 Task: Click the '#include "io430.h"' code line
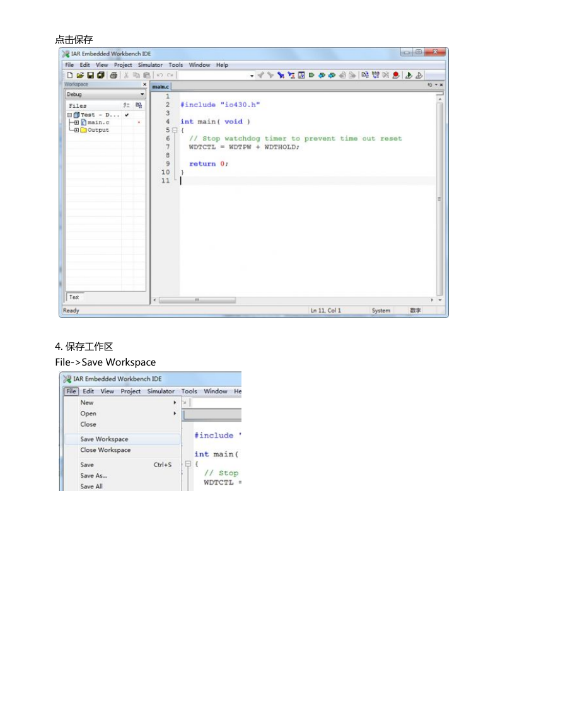coord(220,105)
